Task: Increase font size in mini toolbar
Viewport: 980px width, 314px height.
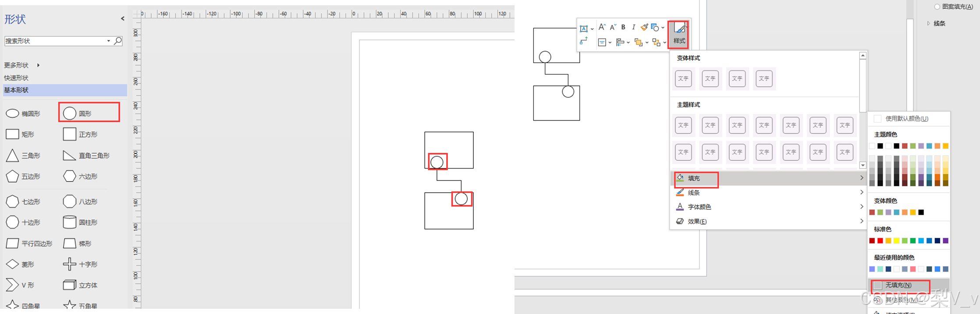Action: click(x=602, y=27)
